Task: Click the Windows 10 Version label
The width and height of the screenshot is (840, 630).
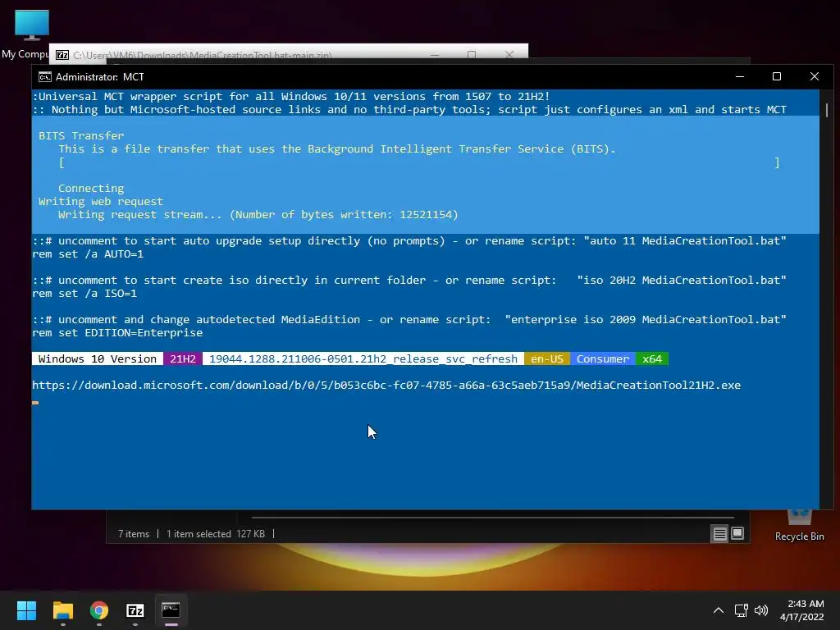Action: [x=98, y=359]
